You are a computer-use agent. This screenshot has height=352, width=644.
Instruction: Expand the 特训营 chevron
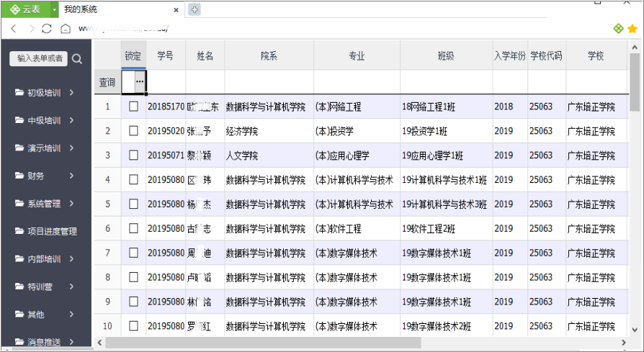tap(71, 286)
